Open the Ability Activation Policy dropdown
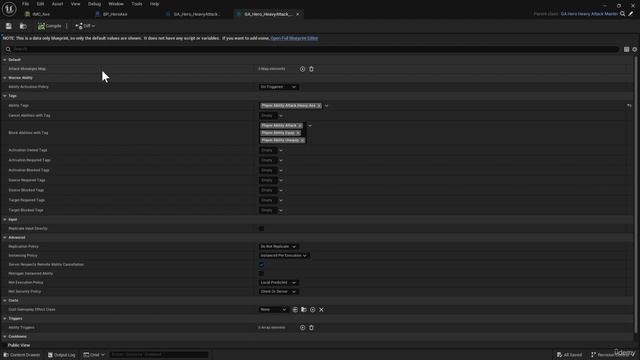Screen dimensions: 640x360 click(278, 87)
